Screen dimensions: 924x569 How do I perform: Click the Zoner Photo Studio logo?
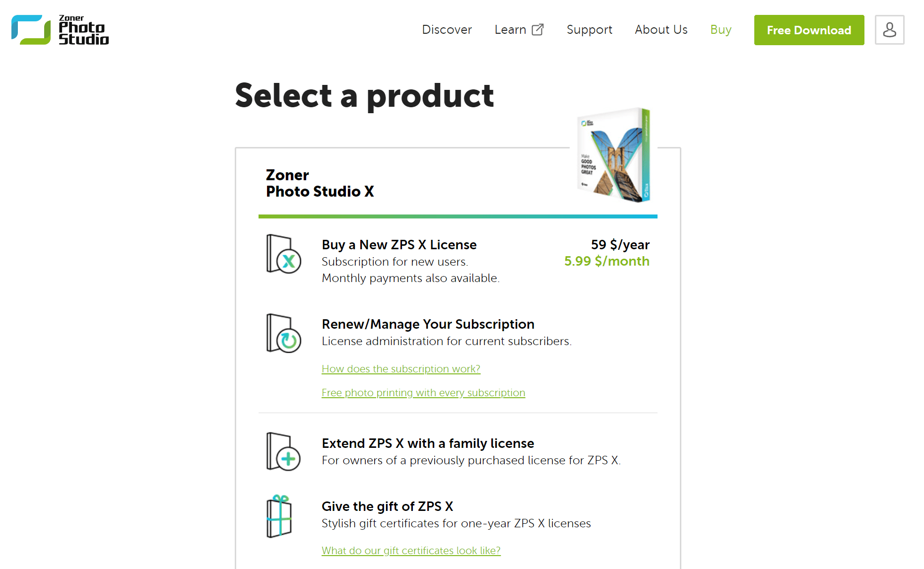point(60,30)
